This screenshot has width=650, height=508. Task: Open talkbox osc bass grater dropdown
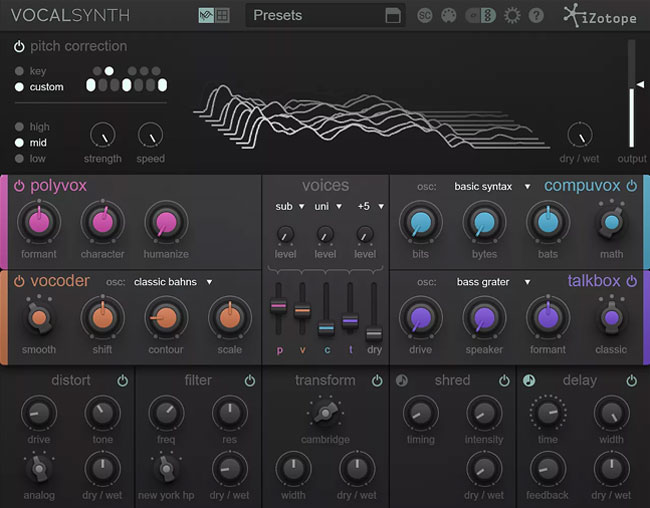tap(493, 282)
